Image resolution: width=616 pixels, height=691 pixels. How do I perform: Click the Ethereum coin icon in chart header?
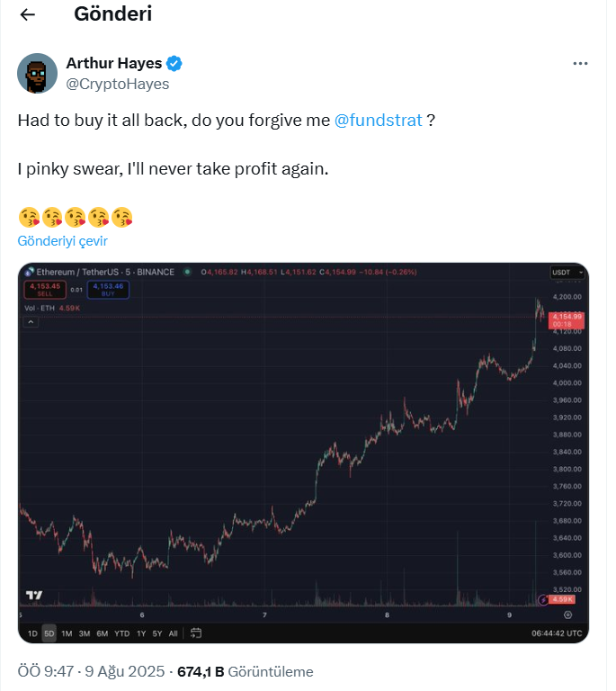tap(30, 272)
